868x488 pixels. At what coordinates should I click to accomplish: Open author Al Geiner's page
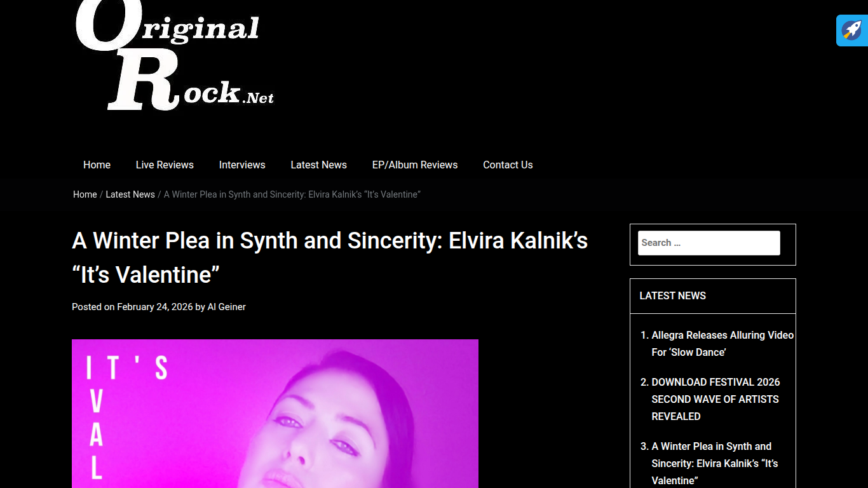tap(226, 307)
